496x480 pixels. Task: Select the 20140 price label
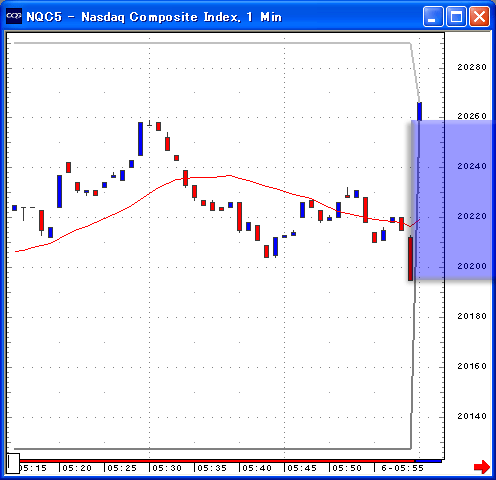tap(472, 416)
